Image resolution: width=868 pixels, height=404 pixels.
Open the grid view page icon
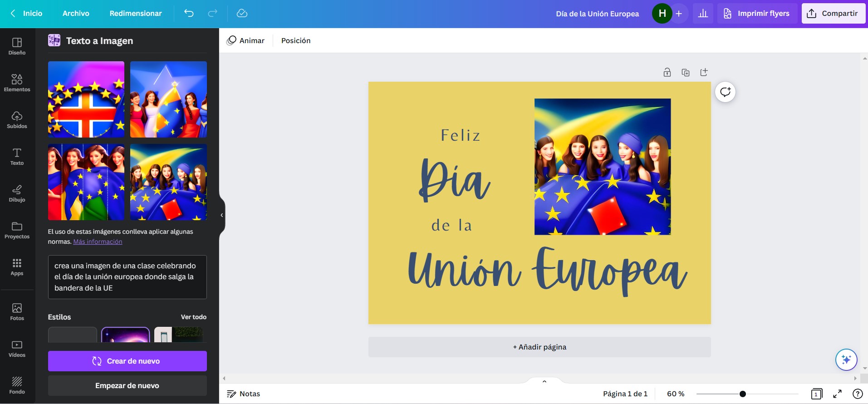click(x=816, y=394)
